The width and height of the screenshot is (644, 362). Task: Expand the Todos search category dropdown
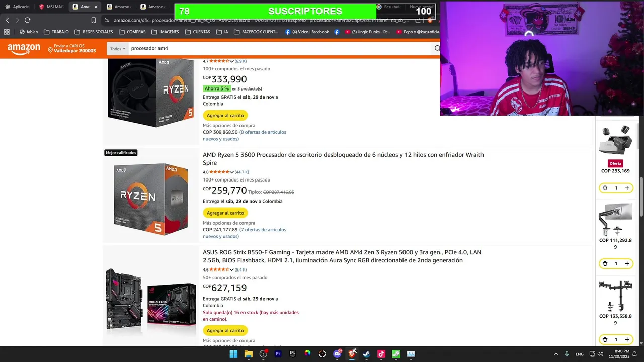[117, 49]
